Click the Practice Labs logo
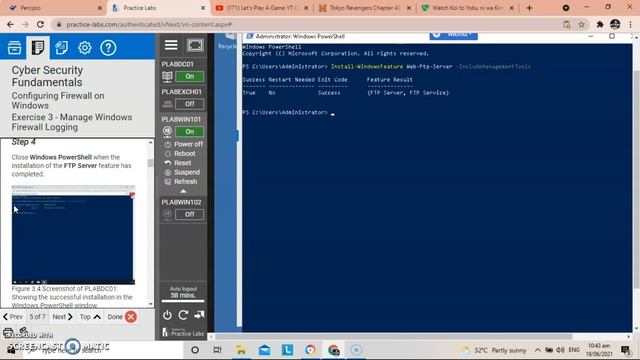This screenshot has width=640, height=360. click(183, 333)
